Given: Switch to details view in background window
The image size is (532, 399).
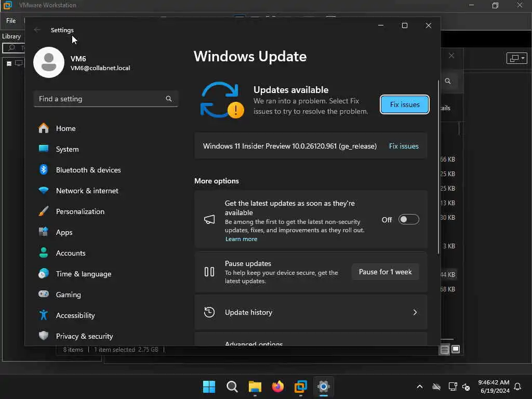Looking at the screenshot, I should 445,349.
